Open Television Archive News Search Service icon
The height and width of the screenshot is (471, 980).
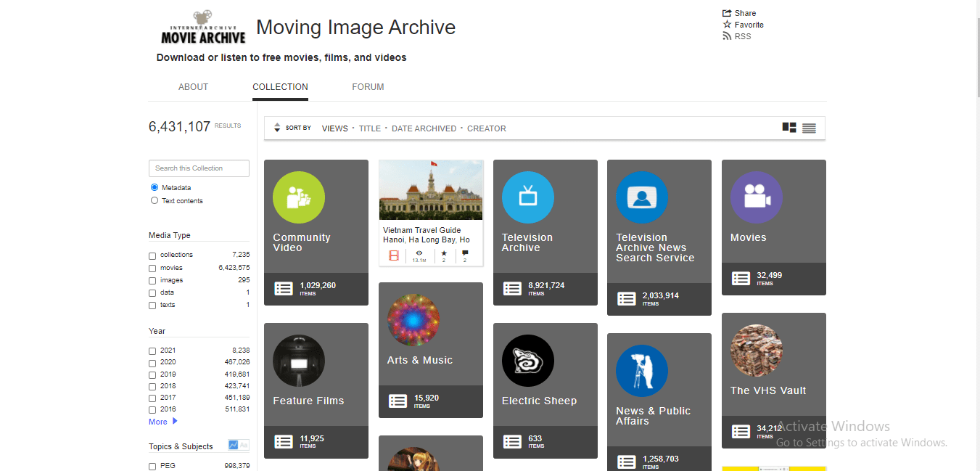click(642, 197)
